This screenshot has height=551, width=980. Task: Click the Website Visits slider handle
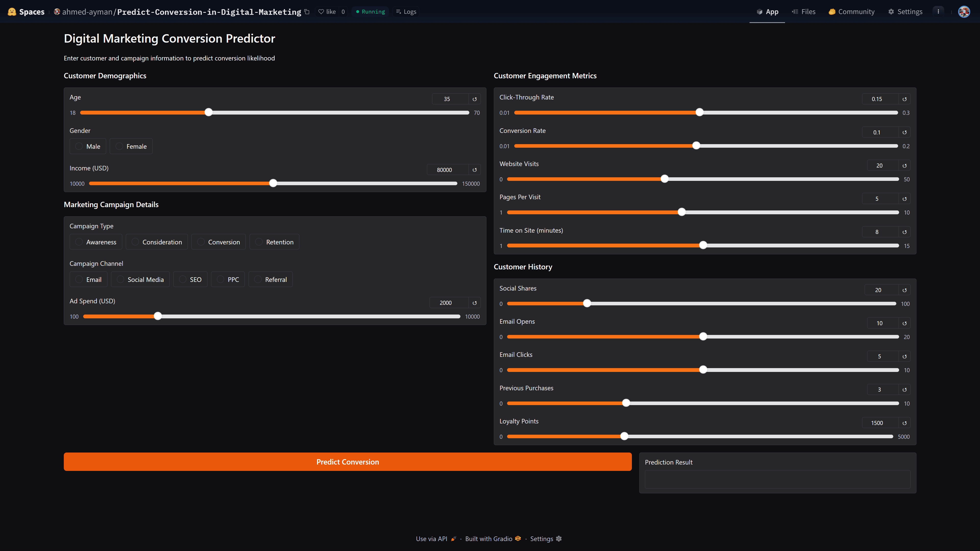tap(664, 179)
